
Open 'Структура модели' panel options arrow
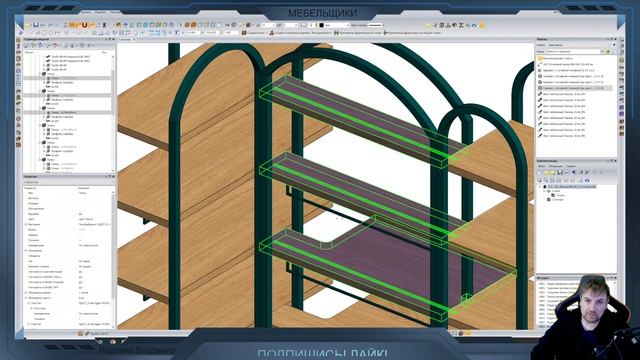pyautogui.click(x=106, y=39)
